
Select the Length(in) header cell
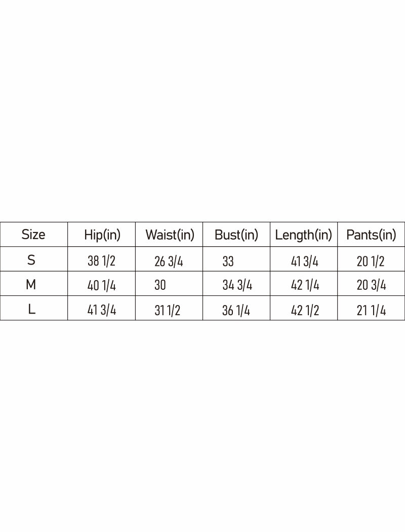pos(304,235)
